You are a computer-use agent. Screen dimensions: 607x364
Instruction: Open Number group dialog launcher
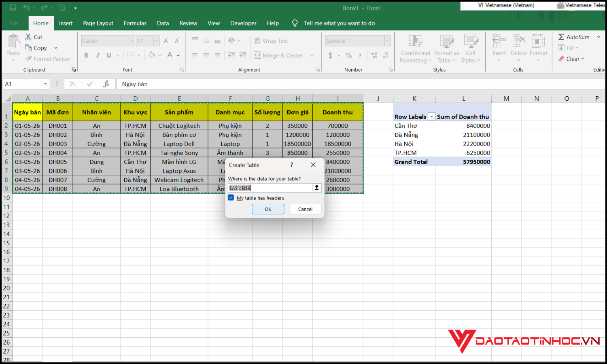[391, 70]
